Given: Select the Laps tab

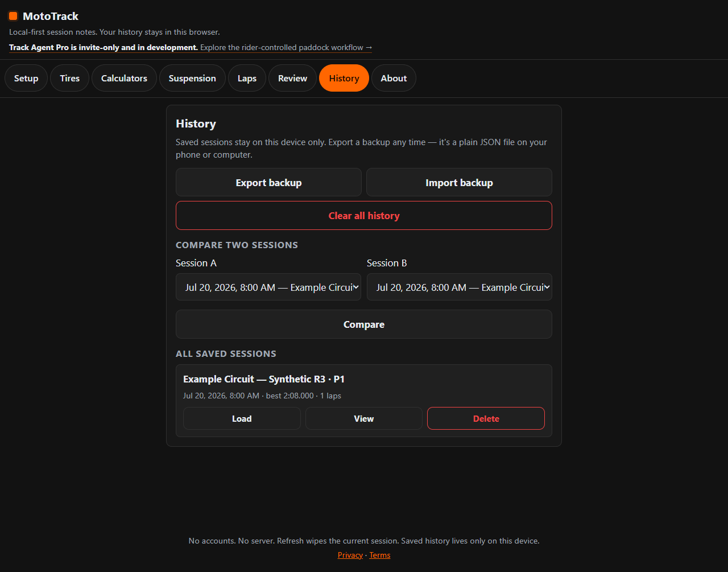Looking at the screenshot, I should (x=247, y=78).
